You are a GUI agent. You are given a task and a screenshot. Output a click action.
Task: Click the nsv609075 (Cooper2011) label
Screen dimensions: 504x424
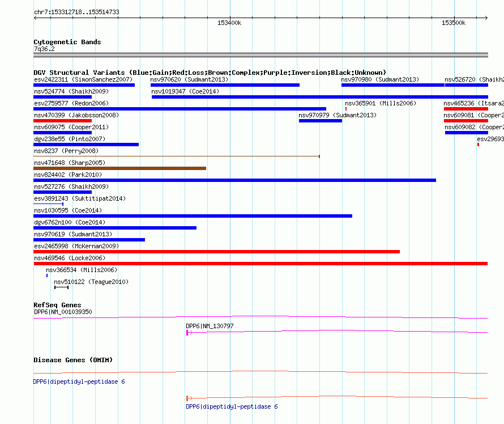point(71,127)
